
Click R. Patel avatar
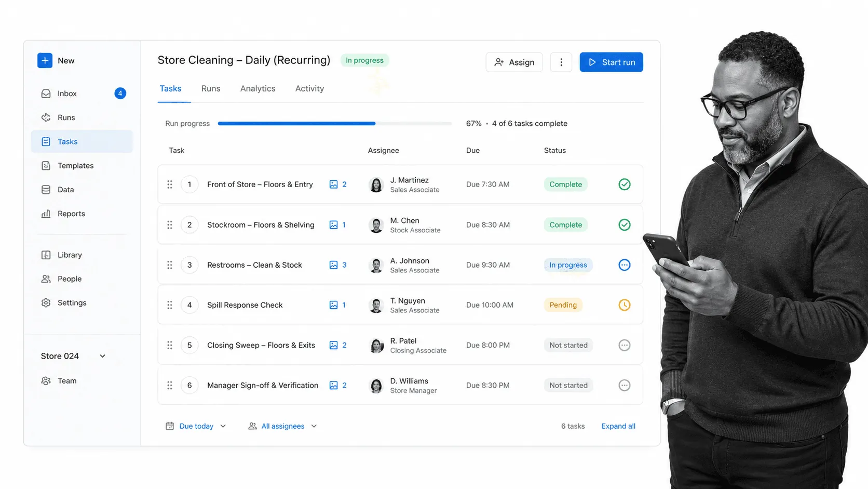pyautogui.click(x=376, y=345)
